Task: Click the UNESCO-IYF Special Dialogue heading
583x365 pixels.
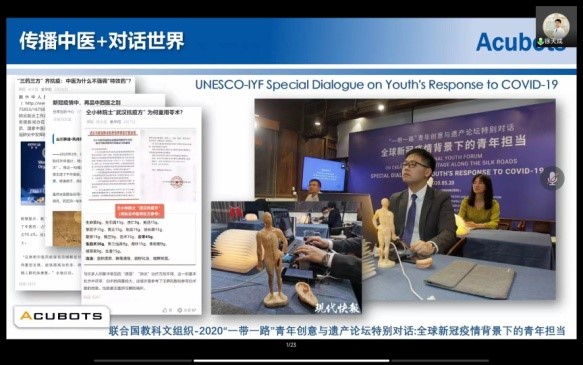Action: (x=376, y=85)
